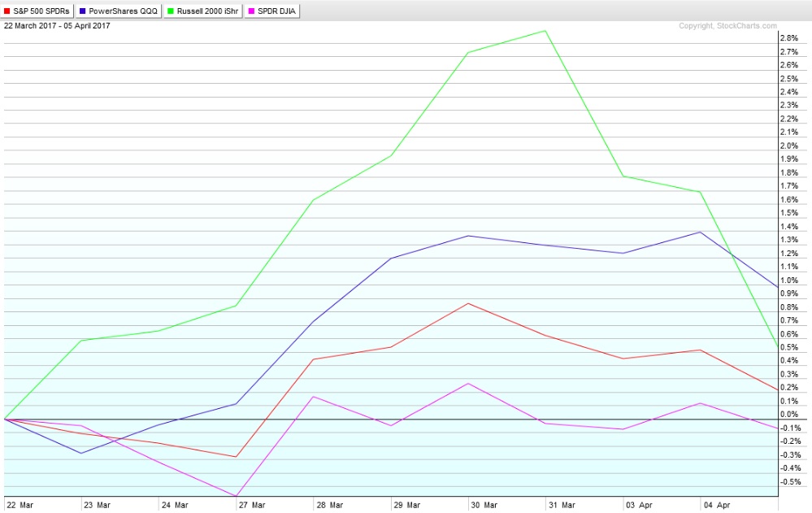
Task: Click the -0.1% y-axis label
Action: point(790,428)
